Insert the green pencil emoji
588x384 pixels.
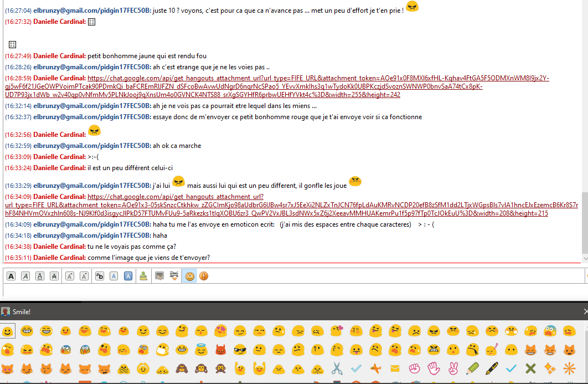[x=472, y=369]
